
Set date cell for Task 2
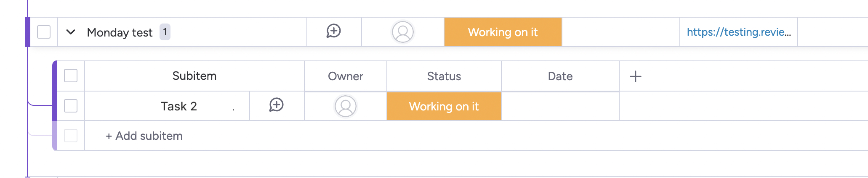click(x=560, y=107)
